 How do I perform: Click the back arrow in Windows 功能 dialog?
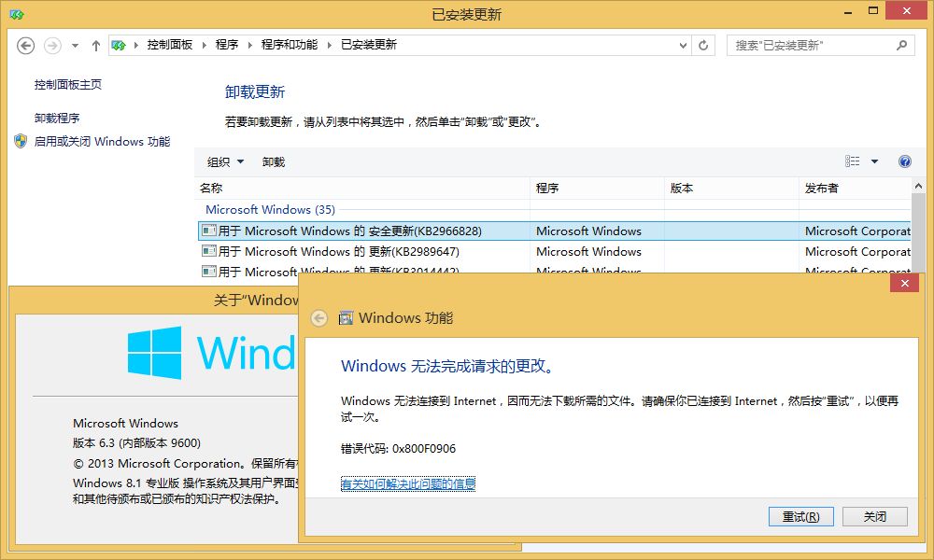tap(319, 318)
